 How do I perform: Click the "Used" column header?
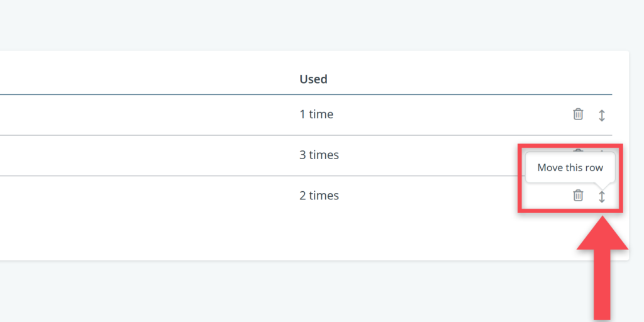313,79
